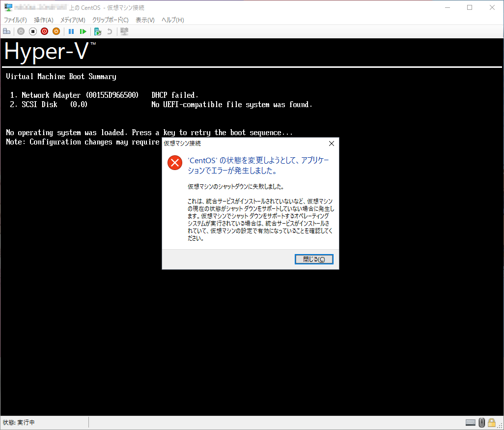Close the VM connection window

[492, 7]
